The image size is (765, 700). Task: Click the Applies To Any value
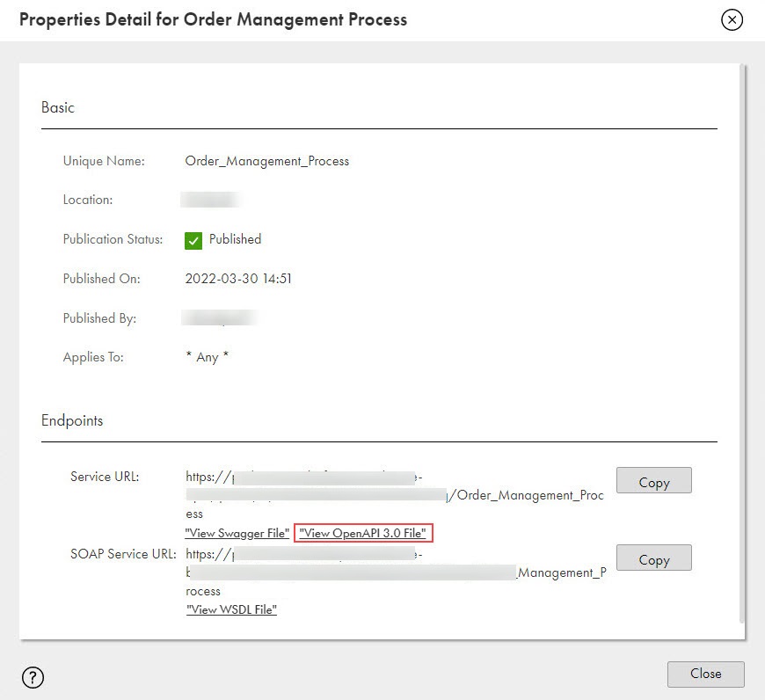tap(208, 357)
